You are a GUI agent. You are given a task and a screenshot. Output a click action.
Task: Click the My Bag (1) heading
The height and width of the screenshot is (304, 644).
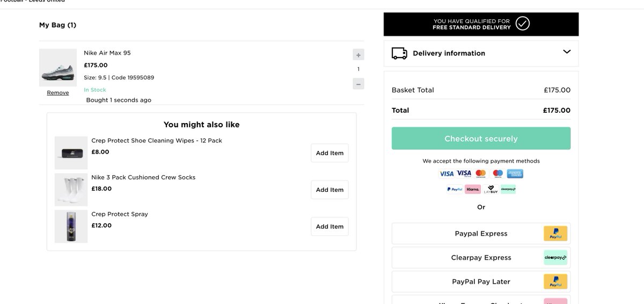tap(57, 25)
